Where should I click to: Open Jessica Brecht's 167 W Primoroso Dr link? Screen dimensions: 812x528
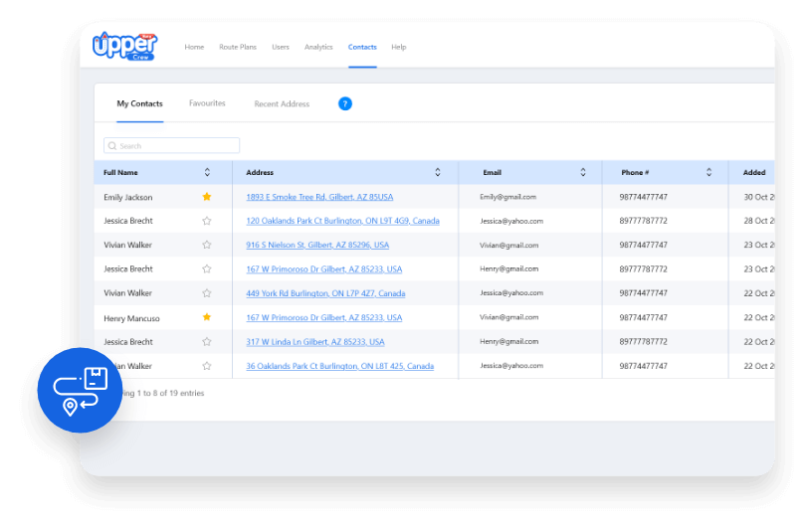tap(324, 269)
